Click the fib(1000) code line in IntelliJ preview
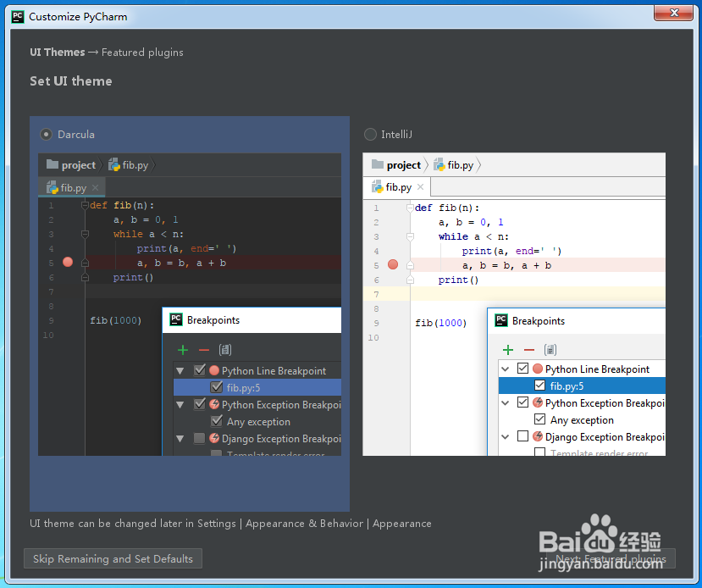The height and width of the screenshot is (588, 702). click(440, 323)
